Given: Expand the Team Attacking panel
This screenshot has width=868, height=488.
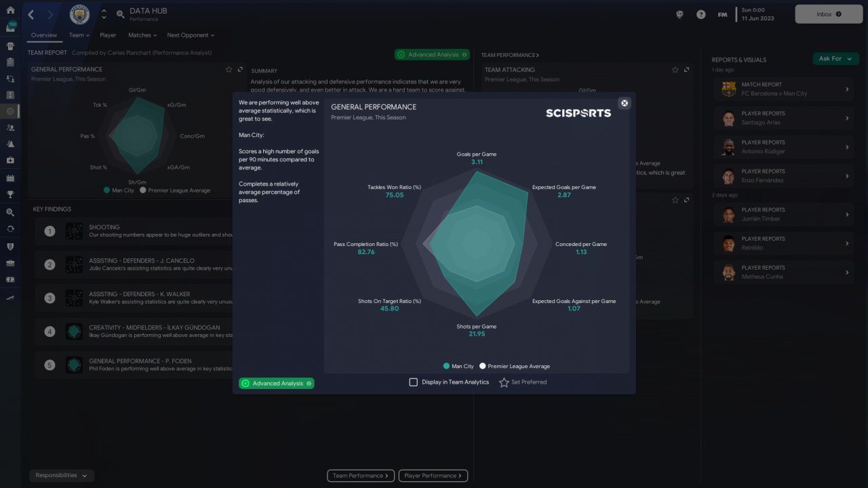Looking at the screenshot, I should coord(686,70).
